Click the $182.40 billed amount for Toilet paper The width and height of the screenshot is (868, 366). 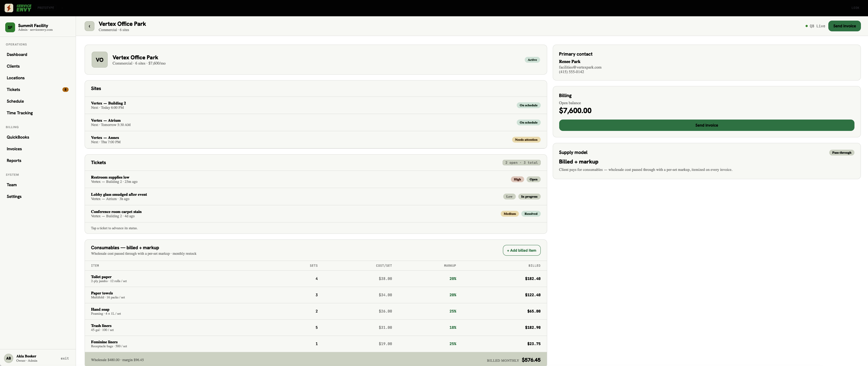point(532,279)
